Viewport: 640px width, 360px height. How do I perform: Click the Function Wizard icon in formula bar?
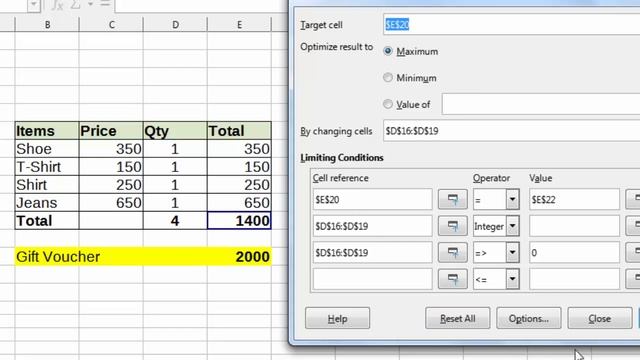(x=57, y=5)
